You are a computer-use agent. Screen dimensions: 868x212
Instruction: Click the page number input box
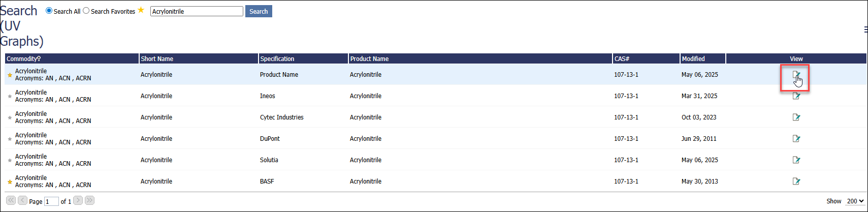tap(51, 202)
